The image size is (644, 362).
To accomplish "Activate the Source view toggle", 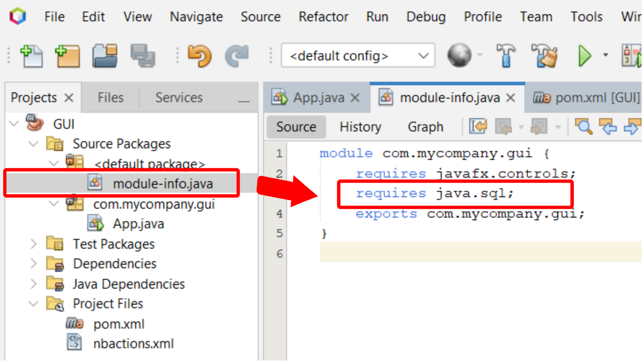I will point(296,126).
